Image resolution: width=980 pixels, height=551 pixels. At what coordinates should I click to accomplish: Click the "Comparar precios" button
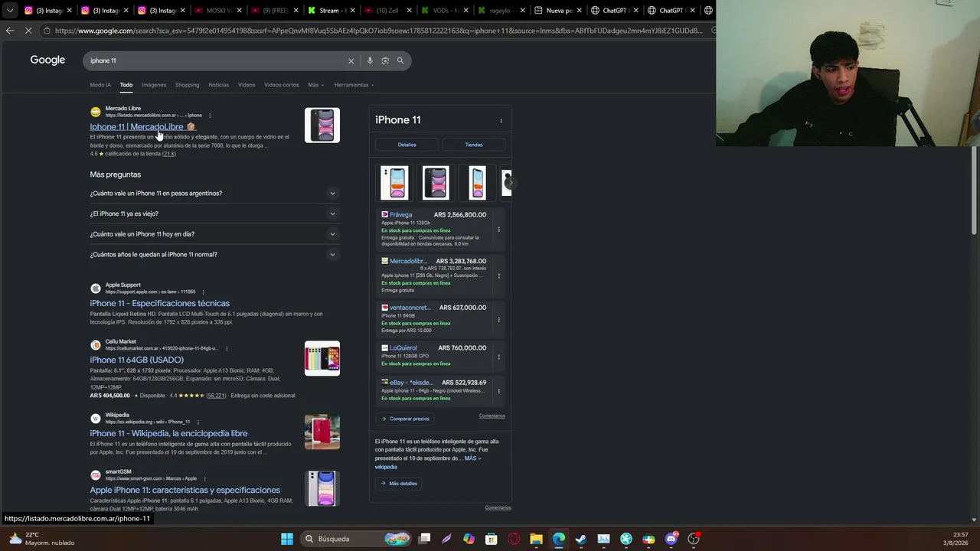[405, 419]
